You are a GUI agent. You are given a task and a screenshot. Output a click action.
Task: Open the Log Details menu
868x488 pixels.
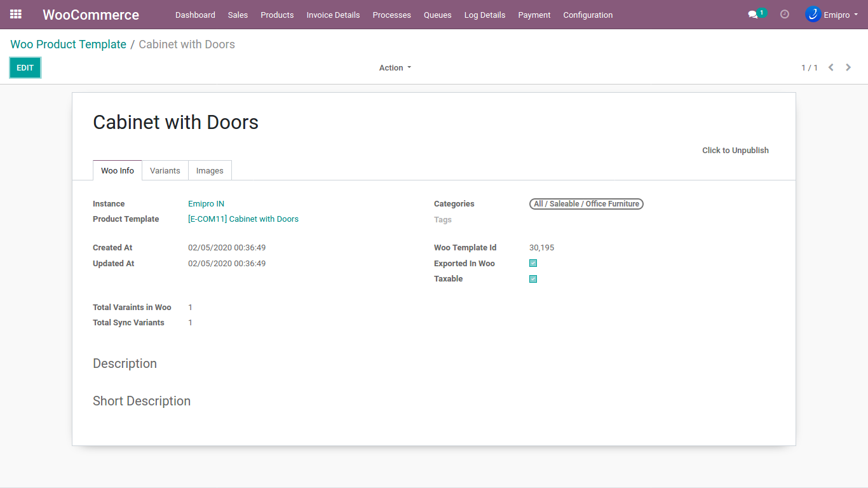point(485,15)
